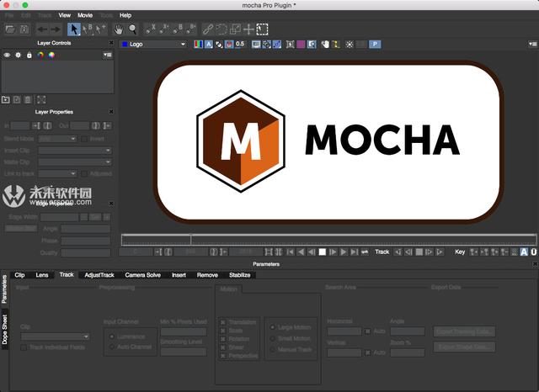The width and height of the screenshot is (539, 392).
Task: Click the Undo left arrow
Action: point(42,29)
